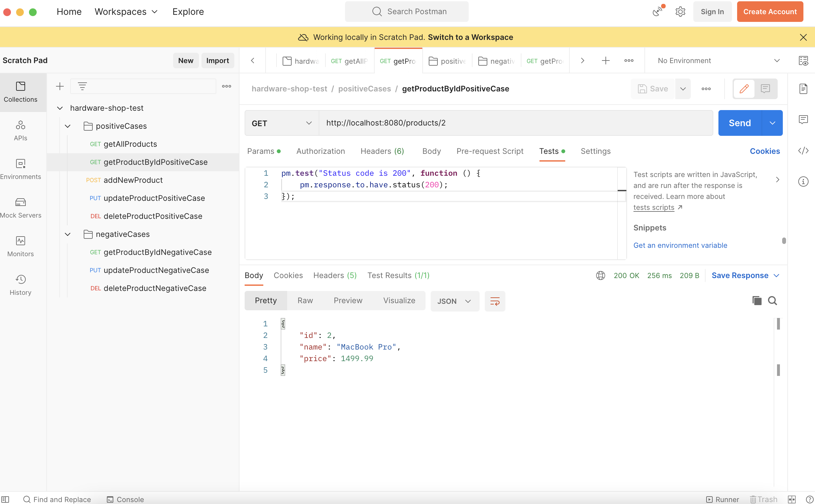Open the No Environment selector
The height and width of the screenshot is (504, 815).
coord(718,61)
